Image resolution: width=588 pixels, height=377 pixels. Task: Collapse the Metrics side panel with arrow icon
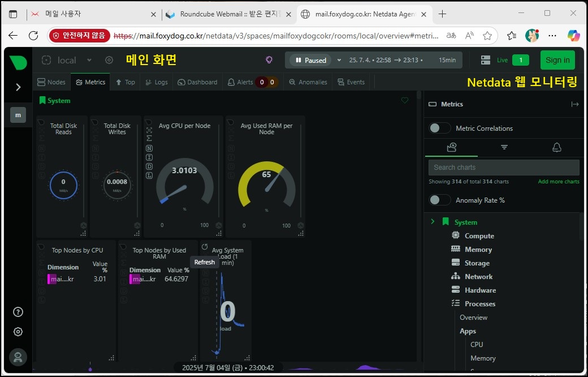click(x=575, y=104)
